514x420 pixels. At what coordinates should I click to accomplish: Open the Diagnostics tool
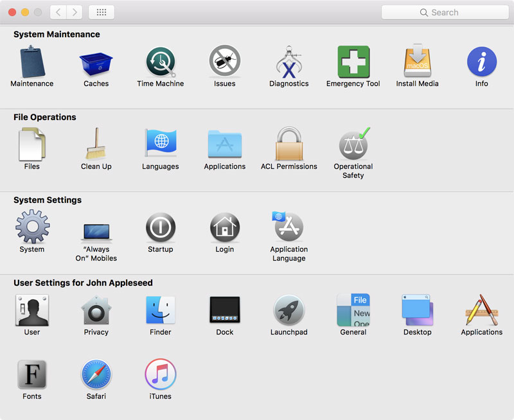click(x=289, y=61)
